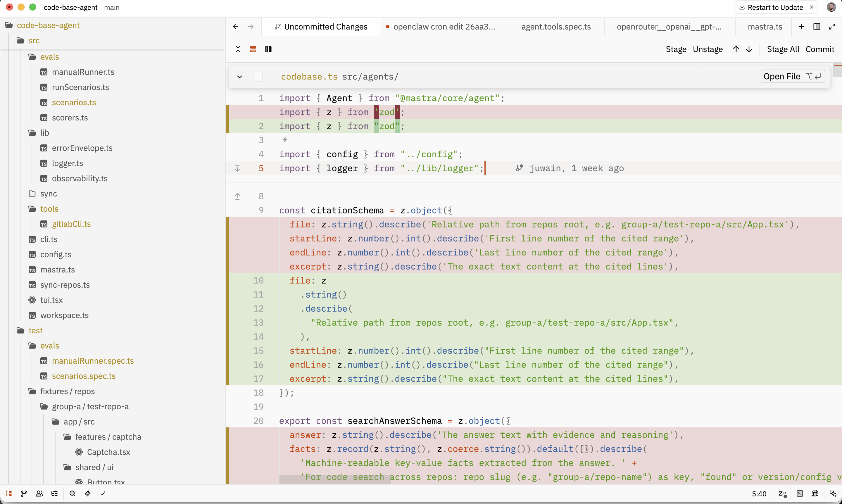The width and height of the screenshot is (842, 504).
Task: Click the lightning bolt diagnostics icon in status bar
Action: 88,493
